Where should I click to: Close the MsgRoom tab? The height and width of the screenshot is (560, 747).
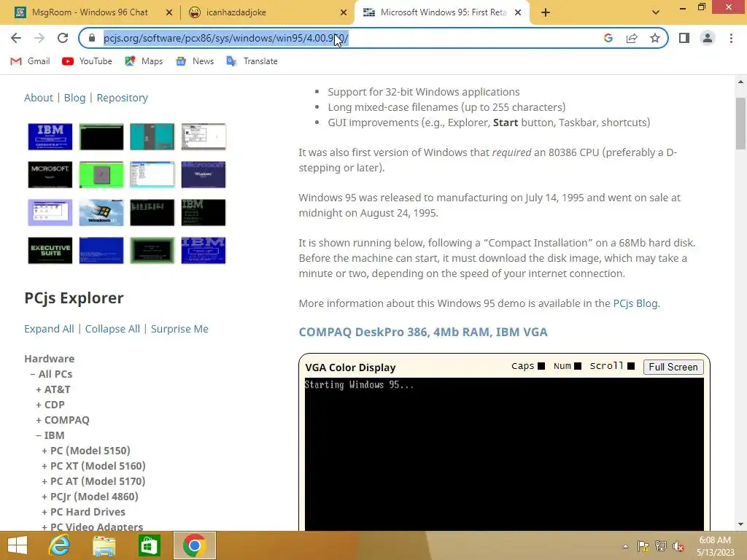click(169, 12)
